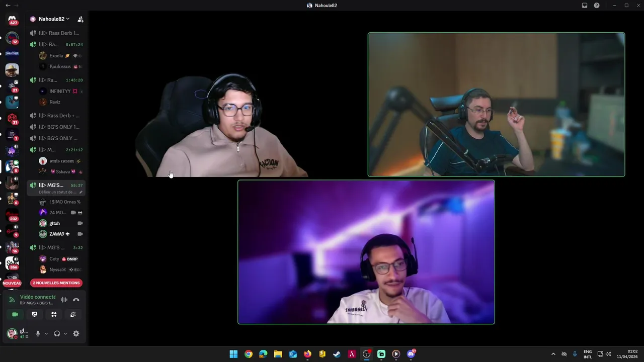The width and height of the screenshot is (644, 362).
Task: Edit the 'Définir un statut' pencil icon
Action: click(81, 192)
